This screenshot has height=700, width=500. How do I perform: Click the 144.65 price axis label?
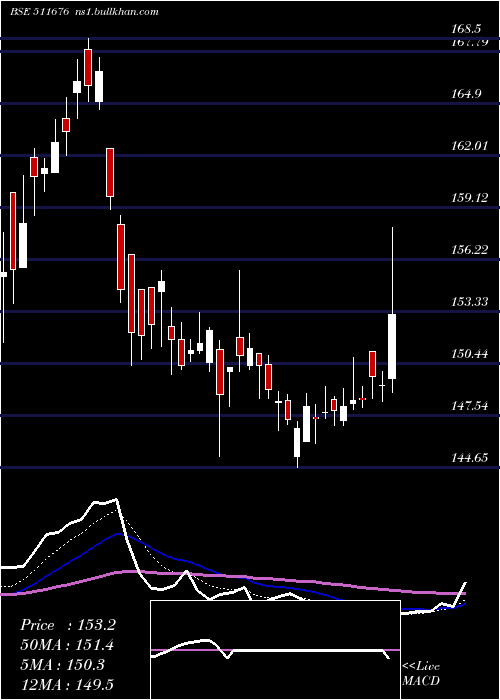[x=469, y=458]
